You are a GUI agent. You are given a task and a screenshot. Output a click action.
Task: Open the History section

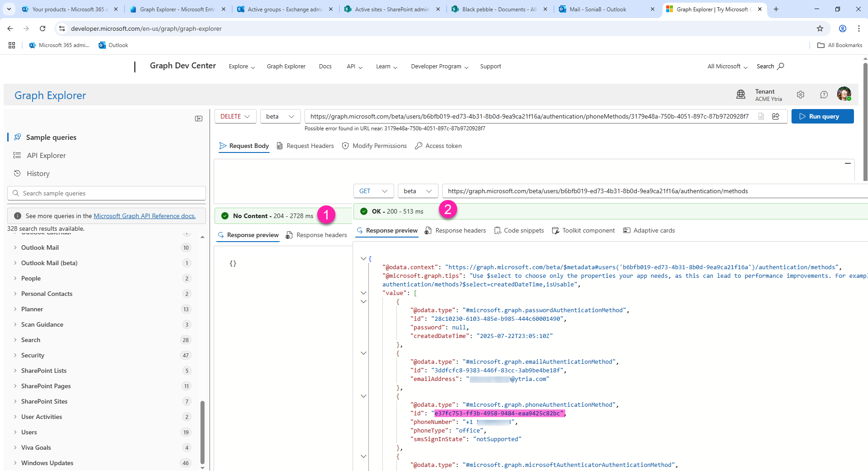click(38, 173)
